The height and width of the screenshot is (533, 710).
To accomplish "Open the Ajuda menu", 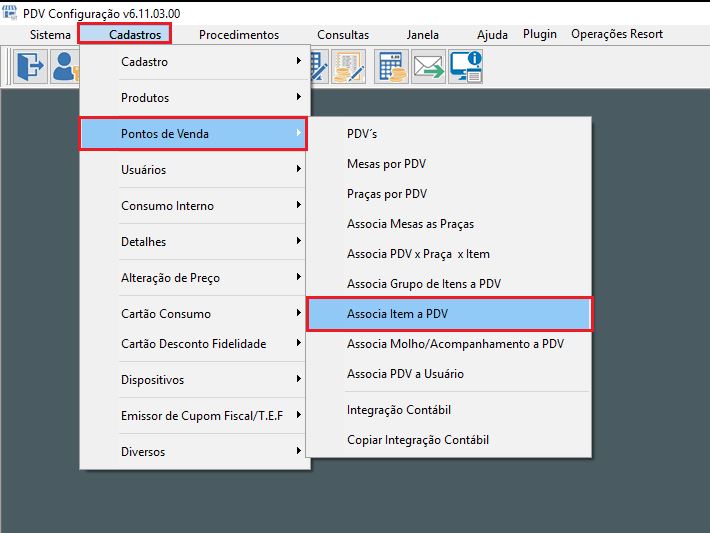I will click(x=492, y=34).
